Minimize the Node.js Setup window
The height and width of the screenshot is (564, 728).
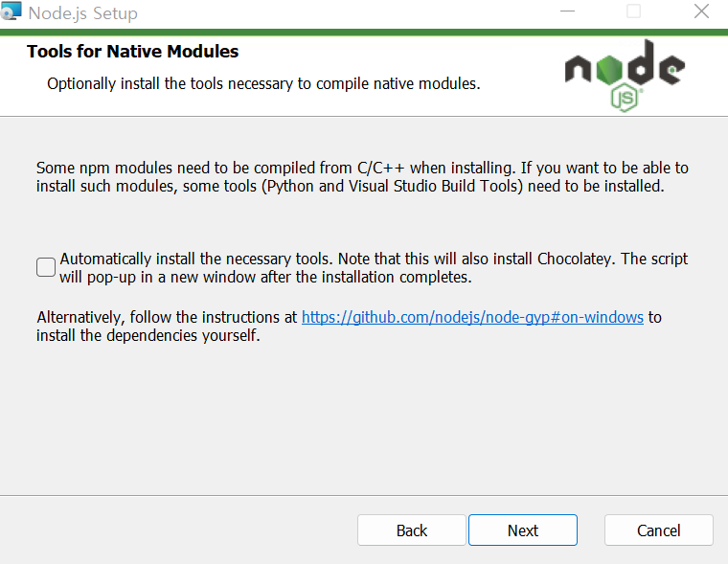(x=567, y=11)
